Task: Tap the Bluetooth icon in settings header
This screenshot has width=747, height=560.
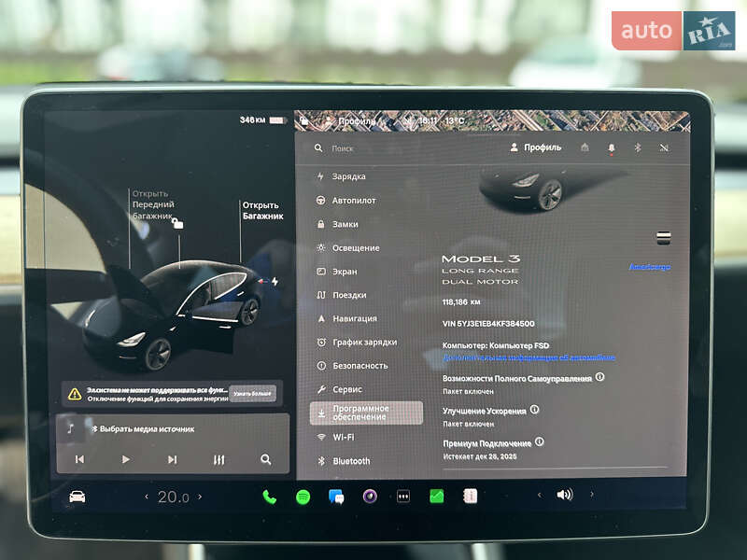Action: 638,147
